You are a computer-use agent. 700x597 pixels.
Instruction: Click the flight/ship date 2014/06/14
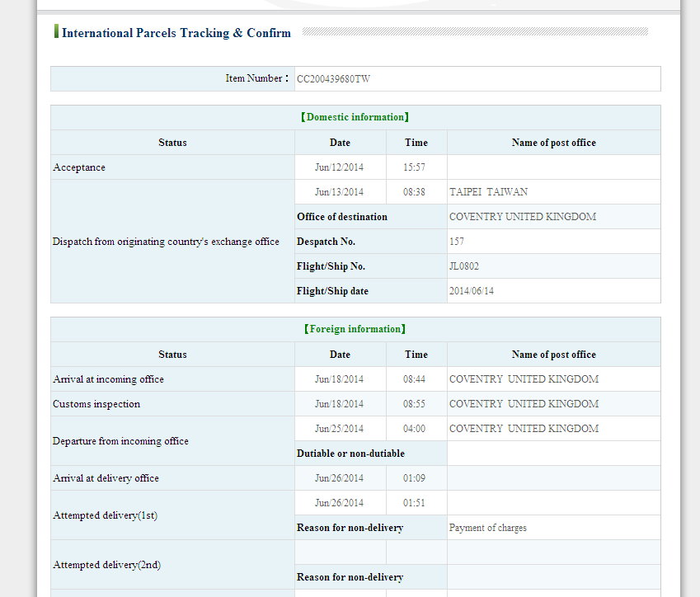(x=472, y=291)
